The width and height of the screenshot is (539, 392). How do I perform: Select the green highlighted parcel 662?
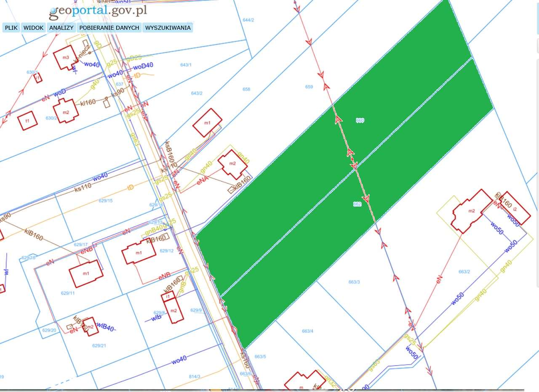(x=357, y=203)
